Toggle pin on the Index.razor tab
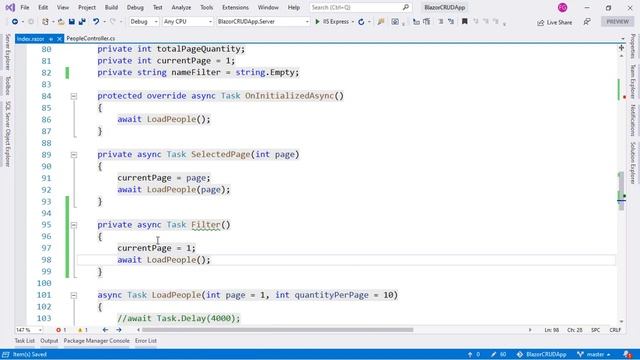This screenshot has height=360, width=640. [51, 39]
